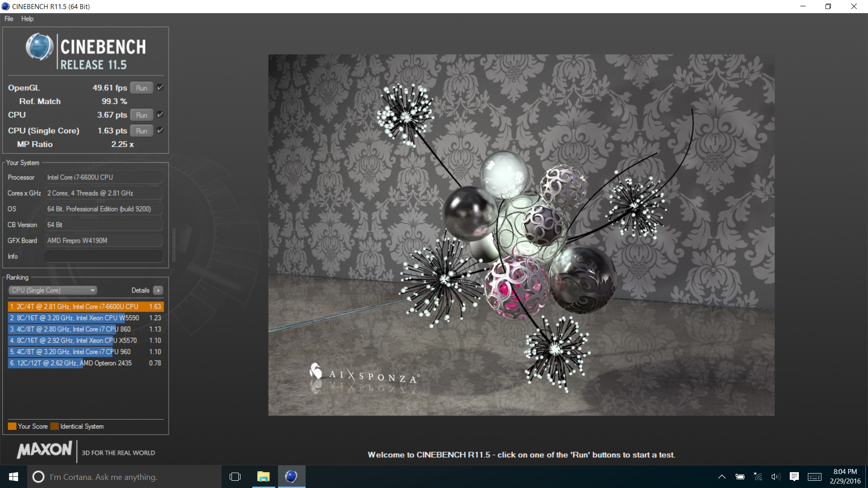Click the MP Ratio 2.25 x value

click(123, 144)
